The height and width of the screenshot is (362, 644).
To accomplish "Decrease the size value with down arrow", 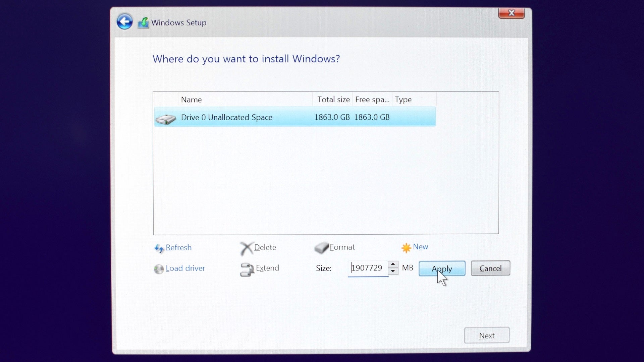I will (x=392, y=271).
